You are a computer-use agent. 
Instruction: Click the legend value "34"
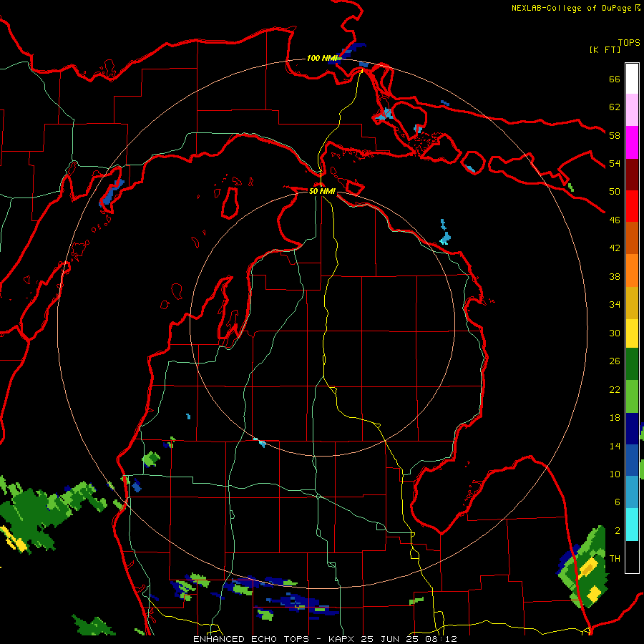tap(615, 304)
